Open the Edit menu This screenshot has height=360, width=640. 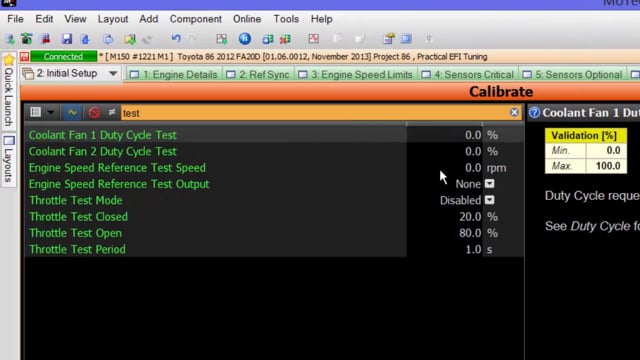[44, 19]
